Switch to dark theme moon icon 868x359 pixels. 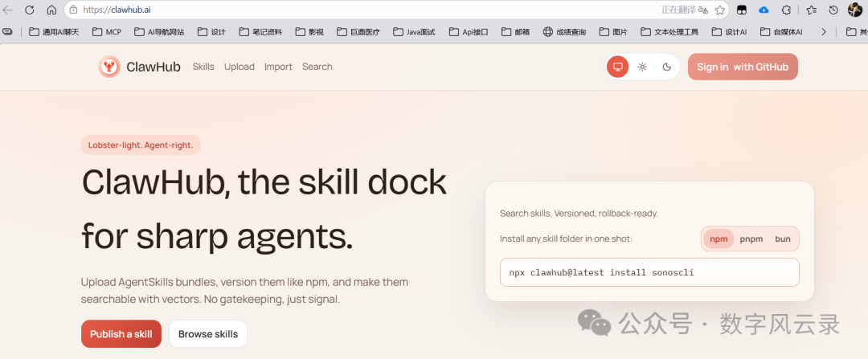click(x=667, y=67)
